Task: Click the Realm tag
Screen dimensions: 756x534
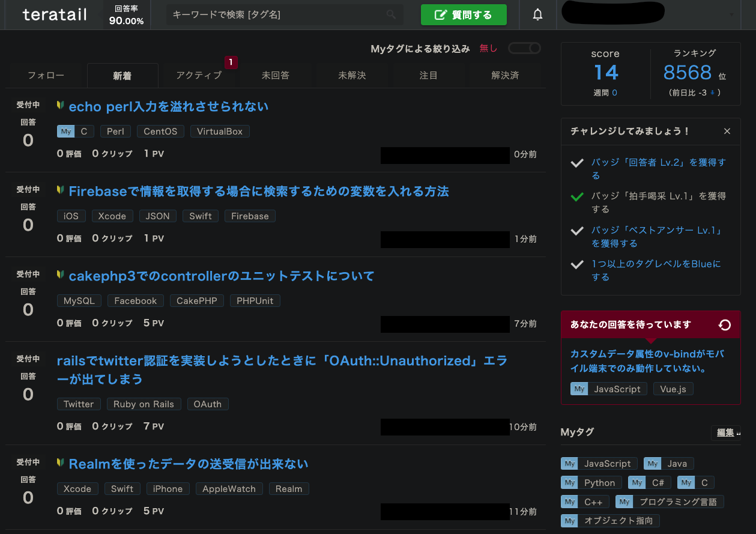Action: [289, 489]
